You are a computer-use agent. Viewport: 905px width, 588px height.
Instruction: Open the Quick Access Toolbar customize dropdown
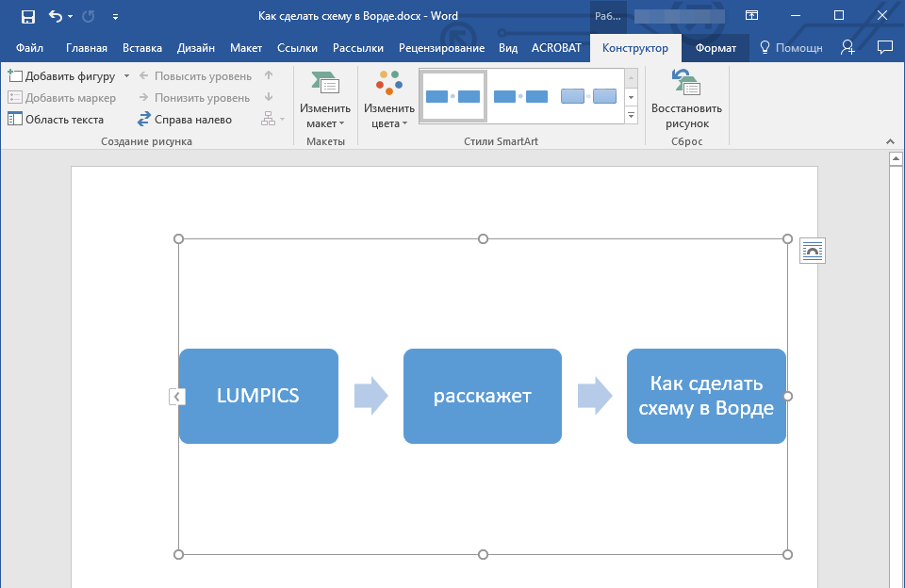coord(115,16)
